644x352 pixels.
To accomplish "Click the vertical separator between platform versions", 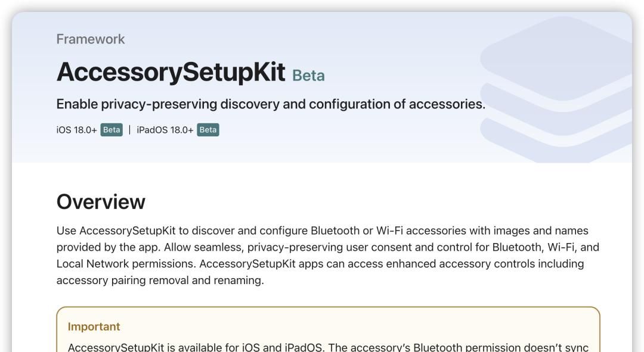I will (x=129, y=130).
